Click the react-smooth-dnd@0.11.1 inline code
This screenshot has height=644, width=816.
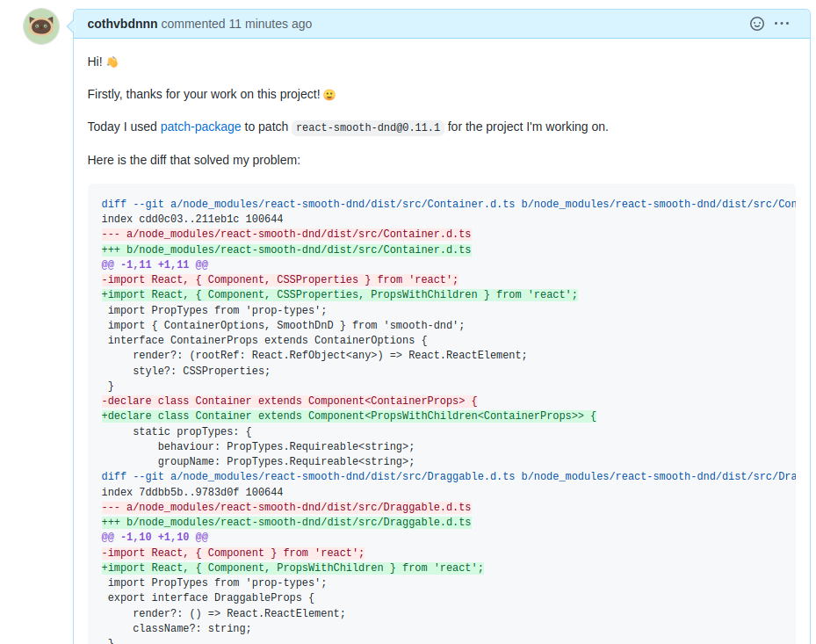coord(368,127)
